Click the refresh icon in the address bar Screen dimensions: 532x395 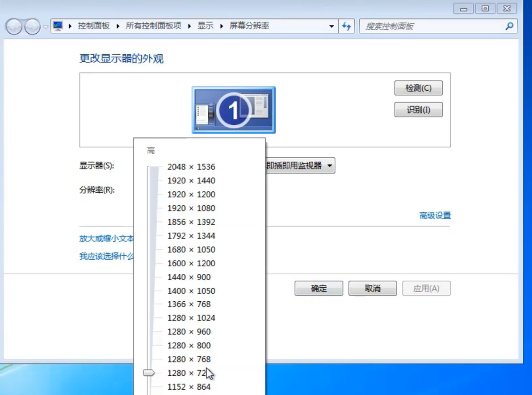point(346,26)
